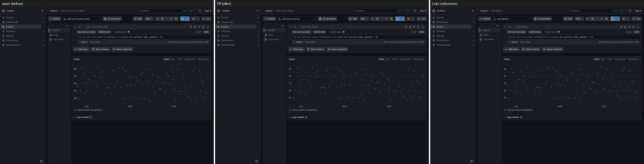
Task: Click Split button in Loki (reference) toolbar
Action: (568, 19)
